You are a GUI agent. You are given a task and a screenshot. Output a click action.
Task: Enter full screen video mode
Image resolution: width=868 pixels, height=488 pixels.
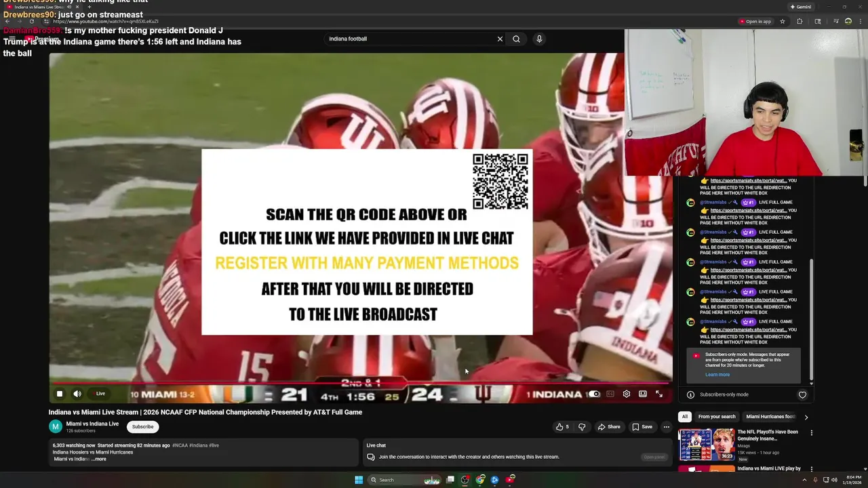(659, 394)
